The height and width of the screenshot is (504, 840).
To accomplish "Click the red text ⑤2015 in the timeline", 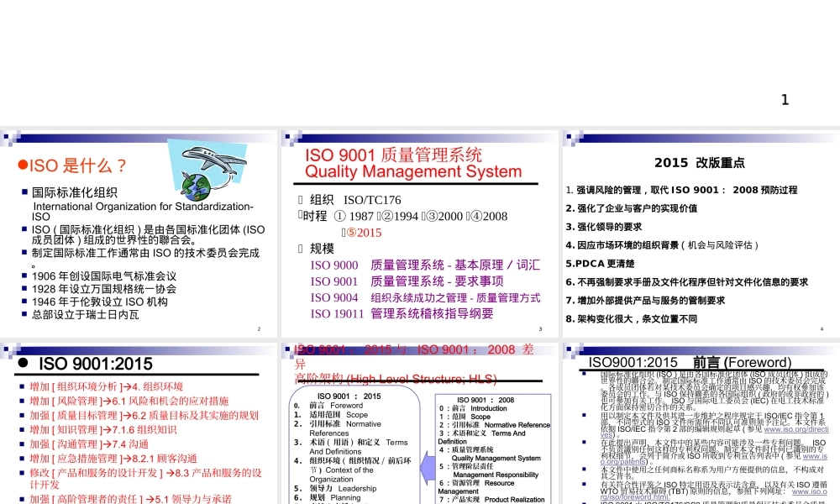I will point(366,230).
